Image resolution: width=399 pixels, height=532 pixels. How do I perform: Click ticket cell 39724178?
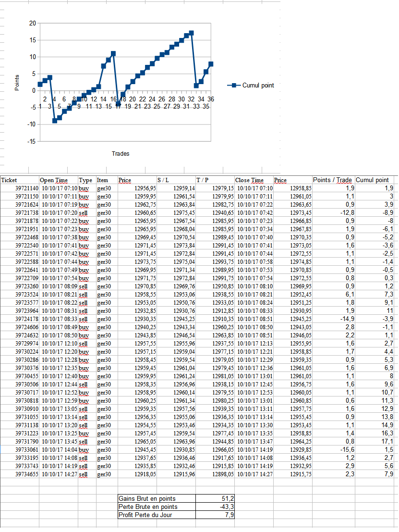20,319
